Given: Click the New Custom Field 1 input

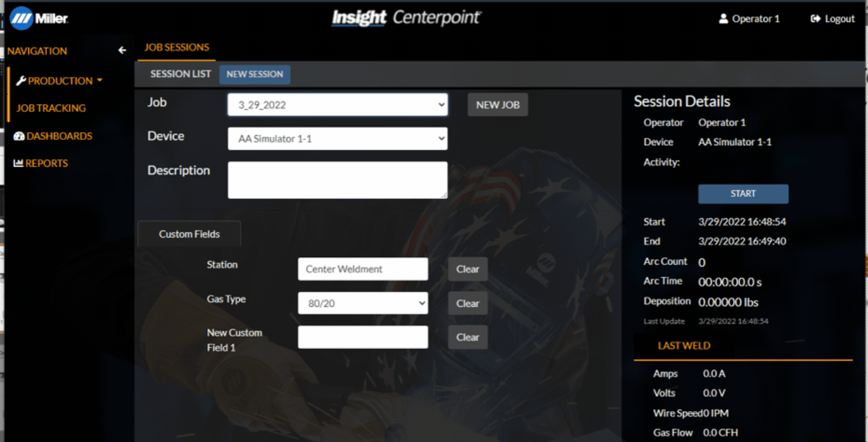Looking at the screenshot, I should tap(363, 338).
